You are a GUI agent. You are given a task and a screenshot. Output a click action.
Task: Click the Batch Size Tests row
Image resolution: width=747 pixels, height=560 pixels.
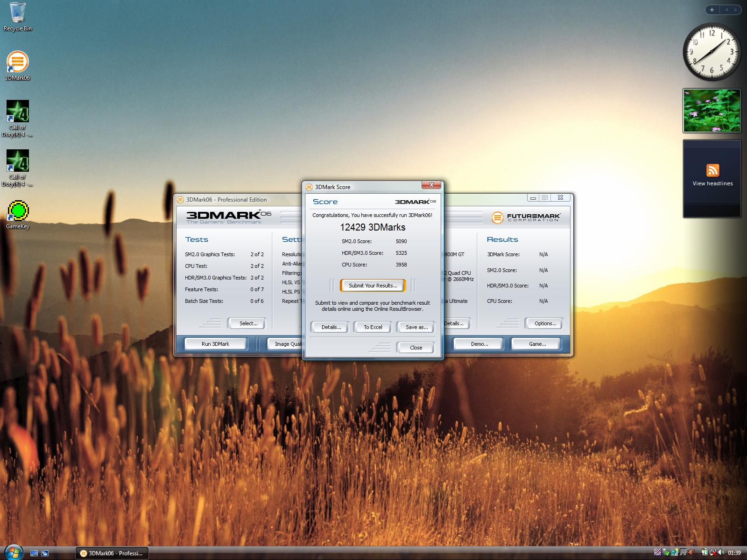(224, 301)
